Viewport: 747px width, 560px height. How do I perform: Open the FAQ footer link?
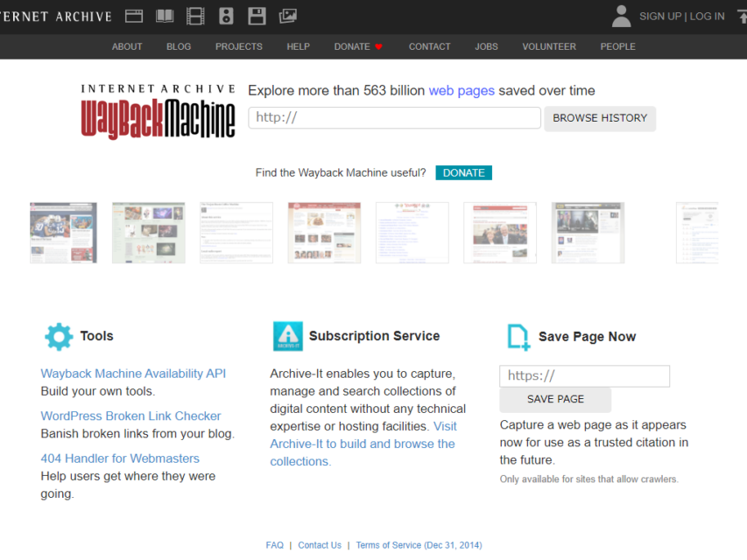274,545
